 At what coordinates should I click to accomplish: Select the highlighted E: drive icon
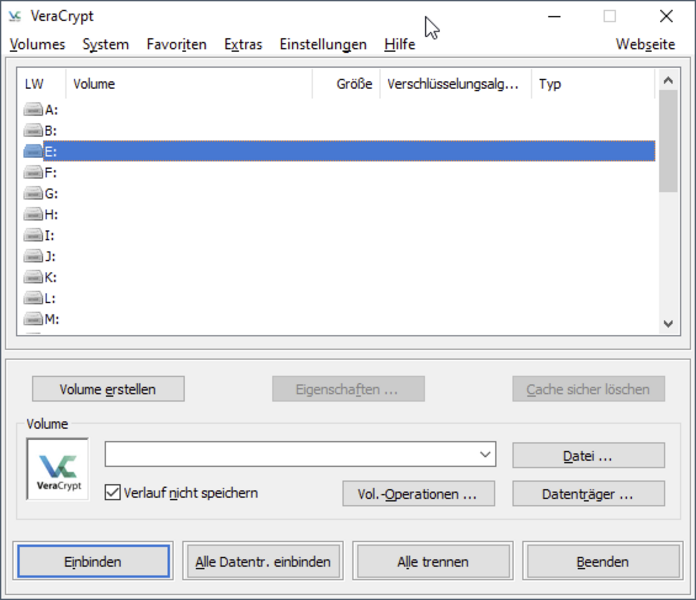pyautogui.click(x=34, y=152)
